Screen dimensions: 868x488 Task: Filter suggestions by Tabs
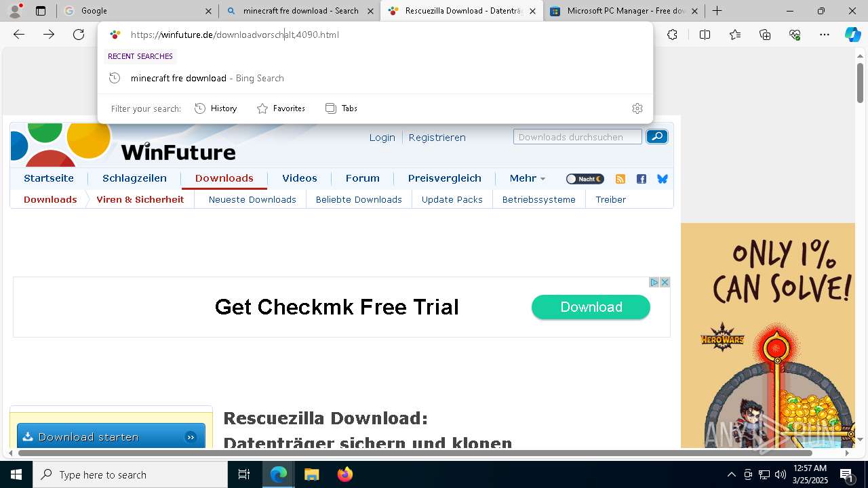341,108
